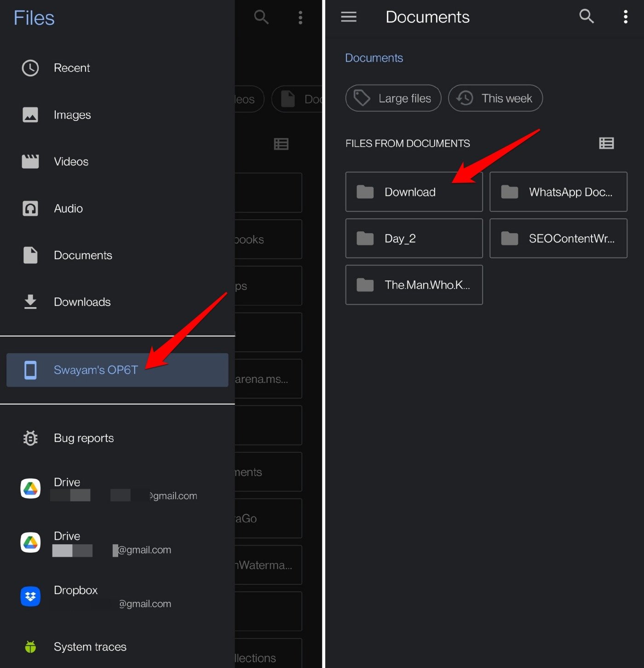Open the WhatsApp Documents folder
Screen dimensions: 644x668
pos(558,192)
